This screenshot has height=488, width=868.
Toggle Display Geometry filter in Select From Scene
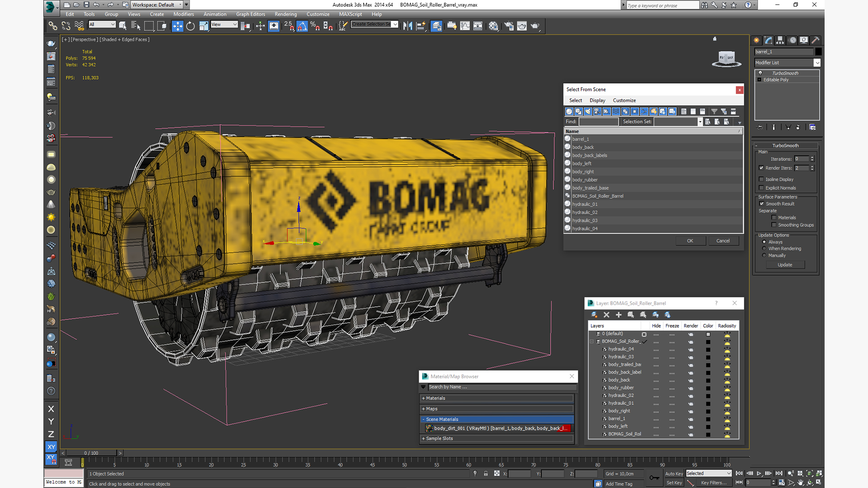[x=569, y=111]
